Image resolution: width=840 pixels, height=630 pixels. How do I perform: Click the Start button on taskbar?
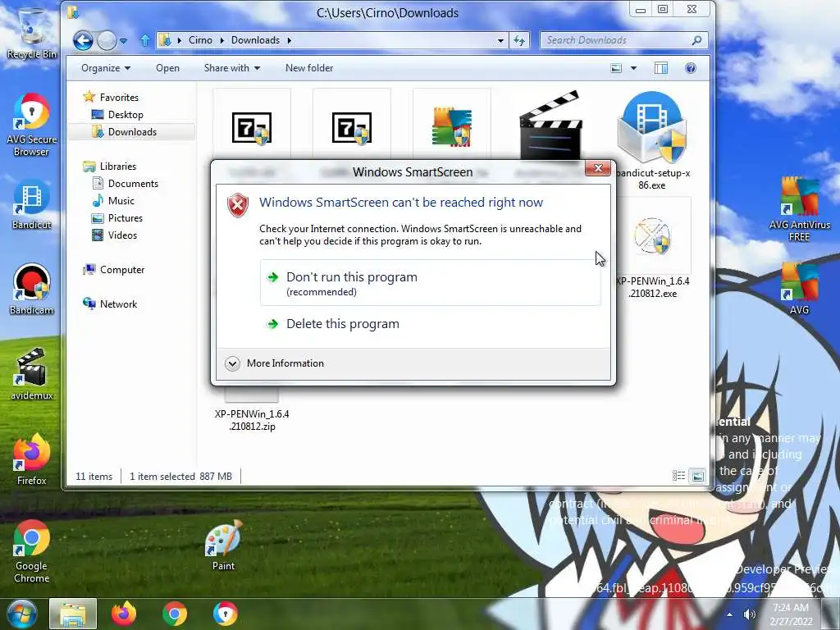coord(22,614)
